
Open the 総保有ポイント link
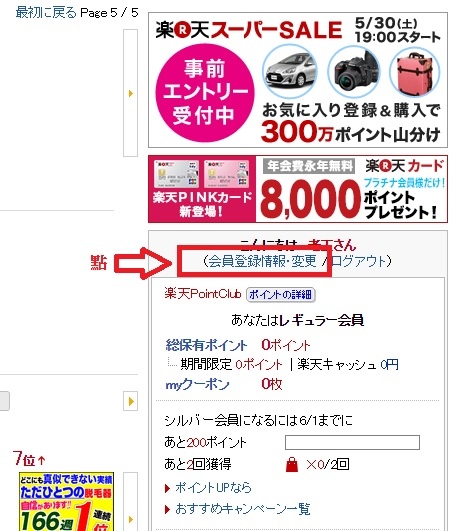[206, 345]
